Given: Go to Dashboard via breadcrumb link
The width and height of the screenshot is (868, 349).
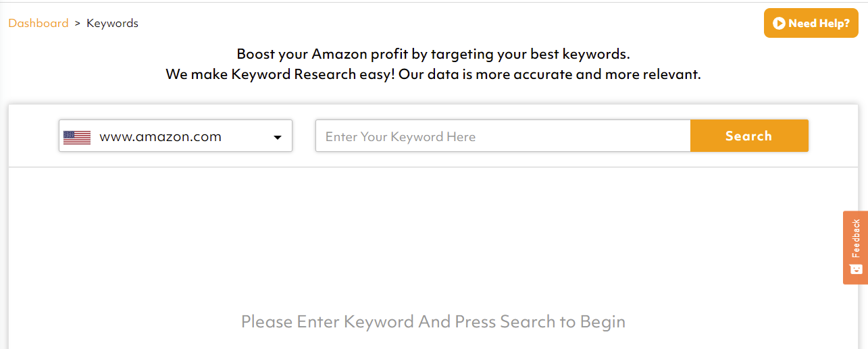Looking at the screenshot, I should (x=39, y=23).
